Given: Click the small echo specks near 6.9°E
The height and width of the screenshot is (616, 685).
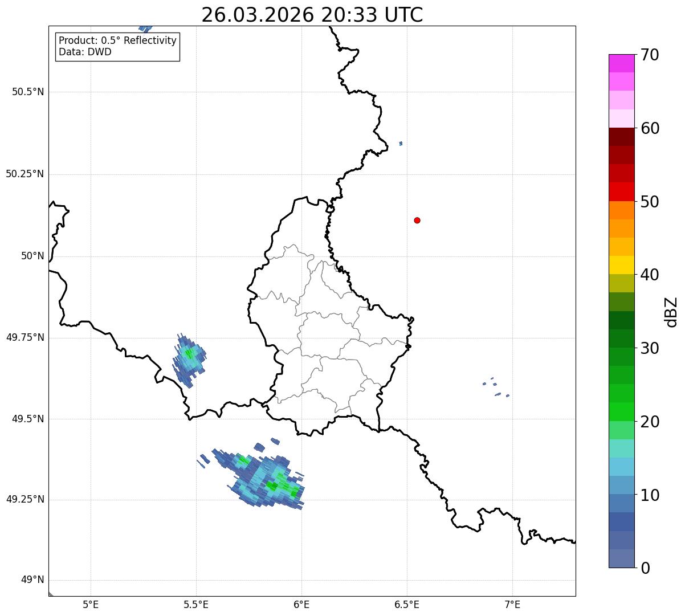Looking at the screenshot, I should click(496, 387).
